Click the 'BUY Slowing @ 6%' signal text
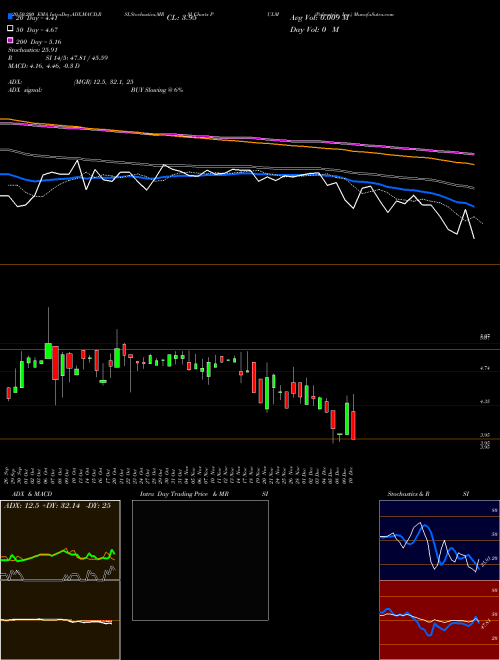This screenshot has height=660, width=500. tap(157, 90)
